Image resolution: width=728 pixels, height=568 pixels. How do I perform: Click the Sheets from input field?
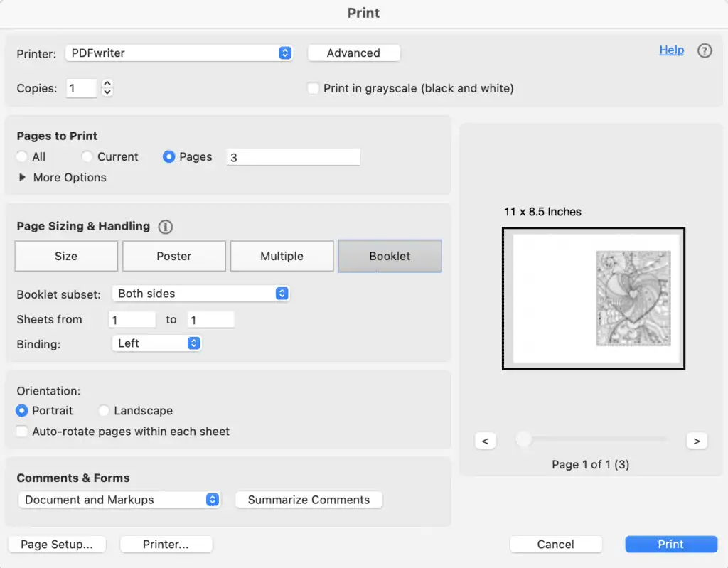coord(132,319)
